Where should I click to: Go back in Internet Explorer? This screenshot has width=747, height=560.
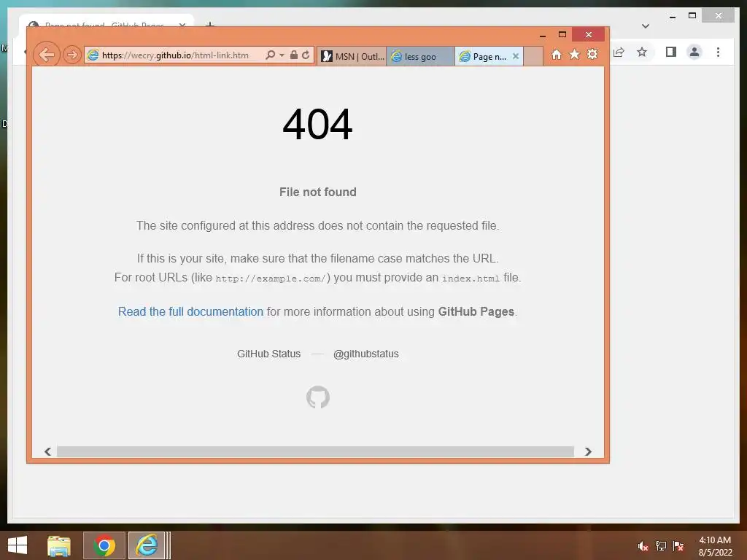[x=46, y=55]
